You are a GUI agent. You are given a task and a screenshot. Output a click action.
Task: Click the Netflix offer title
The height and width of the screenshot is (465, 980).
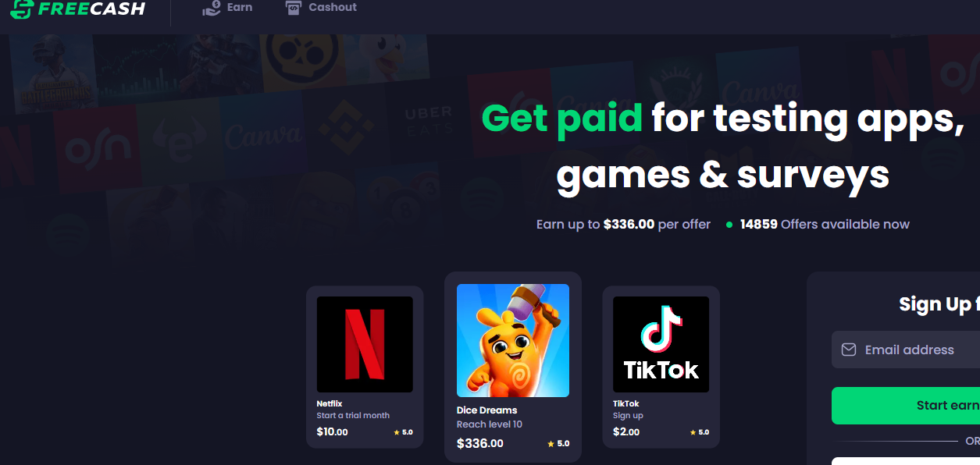(x=330, y=403)
